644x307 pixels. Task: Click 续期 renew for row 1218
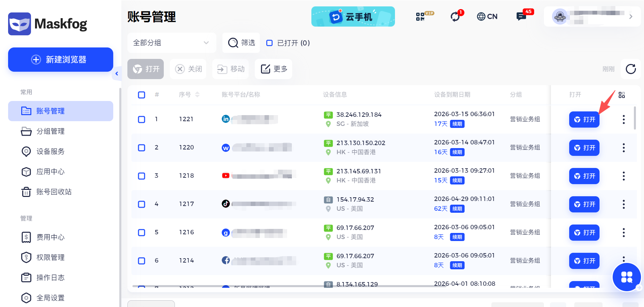tap(457, 180)
